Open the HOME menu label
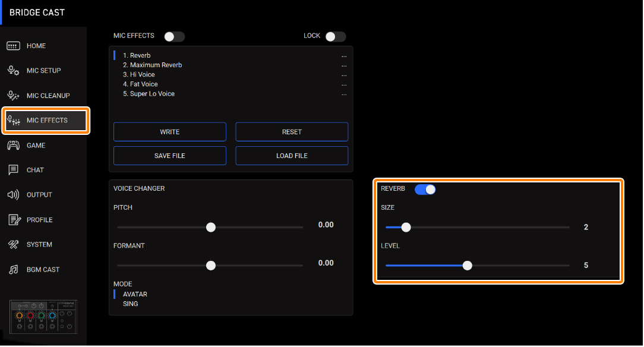 [36, 46]
